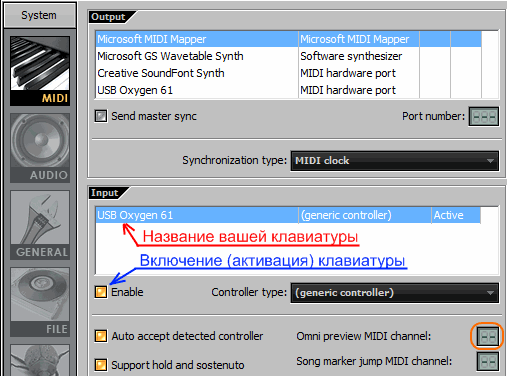507x376 pixels.
Task: Open the GENERAL settings section
Action: coord(40,225)
